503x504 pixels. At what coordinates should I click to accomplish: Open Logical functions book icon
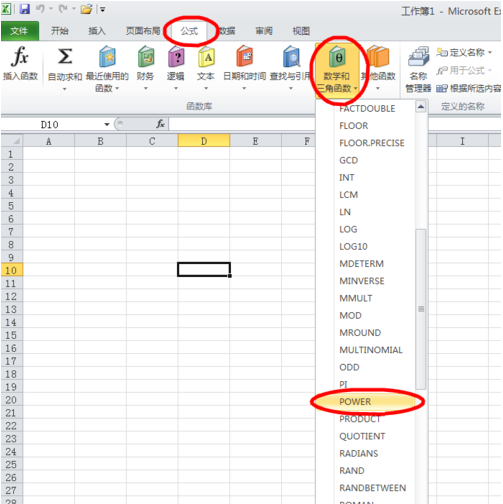point(176,57)
